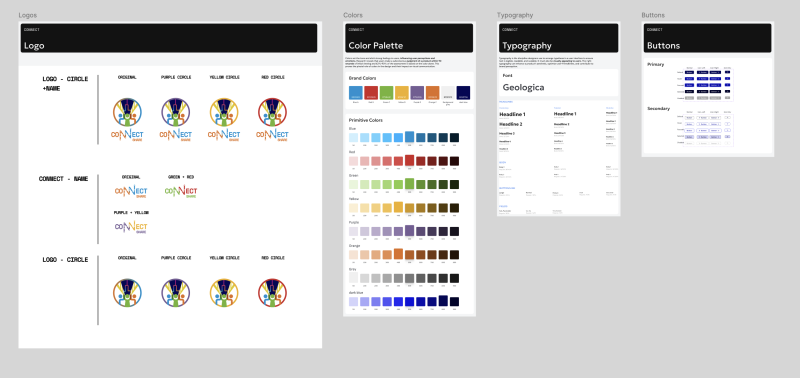Select the CONNECT - NAME section label
This screenshot has width=800, height=378.
tap(63, 179)
